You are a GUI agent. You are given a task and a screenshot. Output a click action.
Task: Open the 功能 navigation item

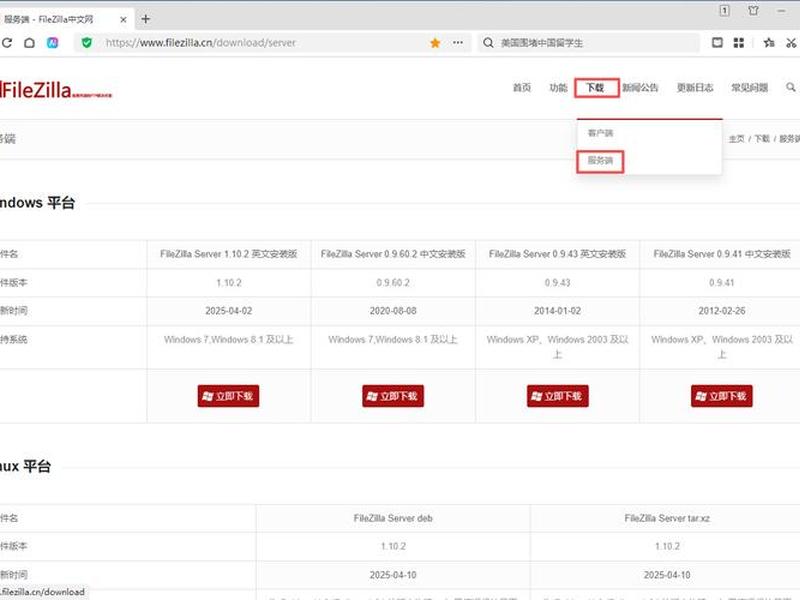coord(558,88)
